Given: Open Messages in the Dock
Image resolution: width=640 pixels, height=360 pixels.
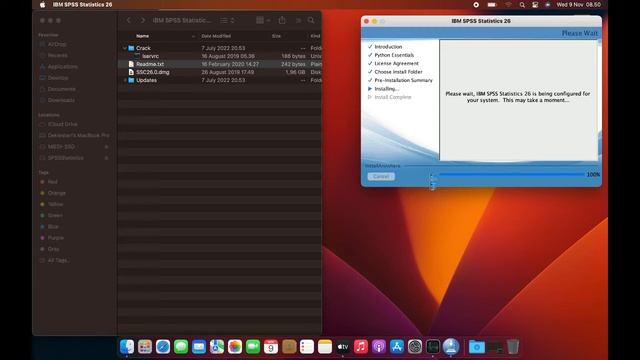Looking at the screenshot, I should tap(181, 347).
